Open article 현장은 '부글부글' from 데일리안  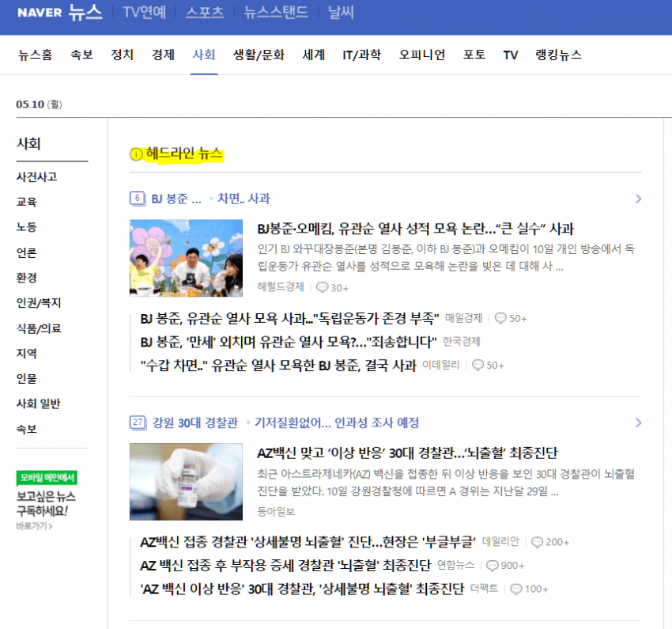(308, 543)
